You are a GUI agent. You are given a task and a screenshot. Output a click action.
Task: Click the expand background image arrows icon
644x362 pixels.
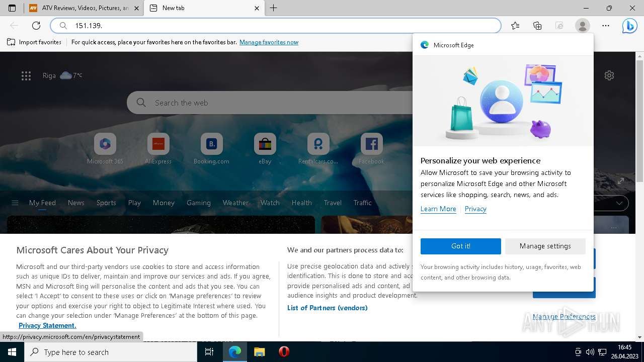click(621, 181)
